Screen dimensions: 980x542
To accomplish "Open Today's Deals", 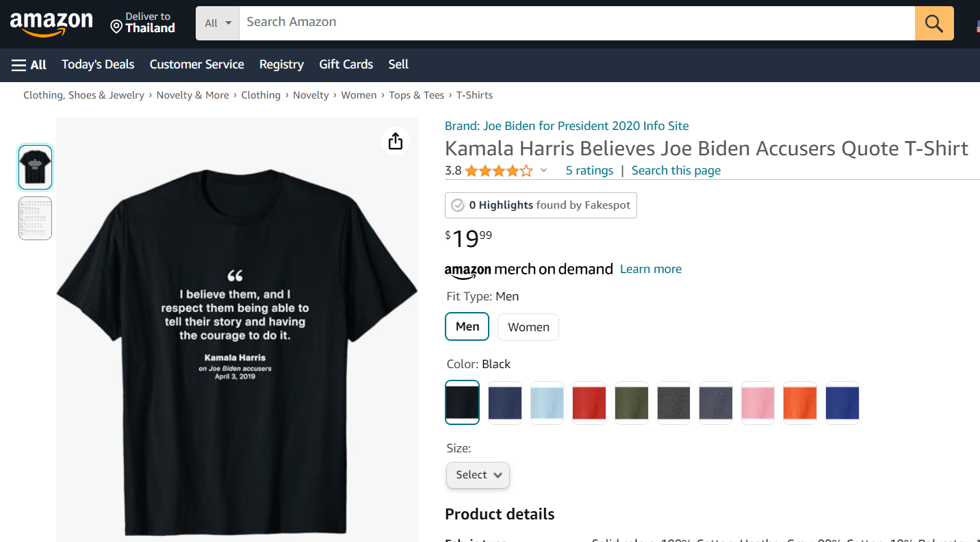I will click(x=97, y=64).
